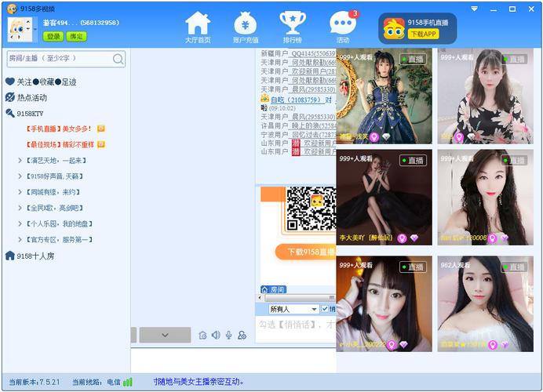Expand 【9158好声音,天籁】 category
This screenshot has height=392, width=543.
20,176
